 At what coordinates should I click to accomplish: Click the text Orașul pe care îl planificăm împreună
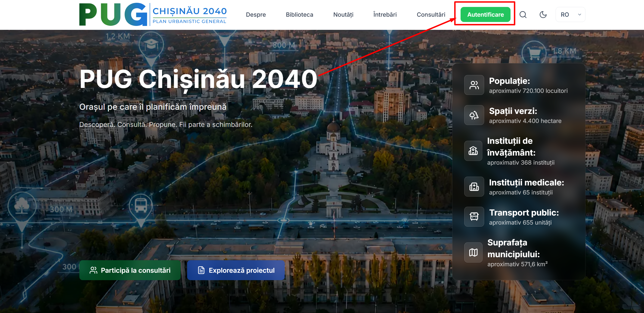point(153,107)
